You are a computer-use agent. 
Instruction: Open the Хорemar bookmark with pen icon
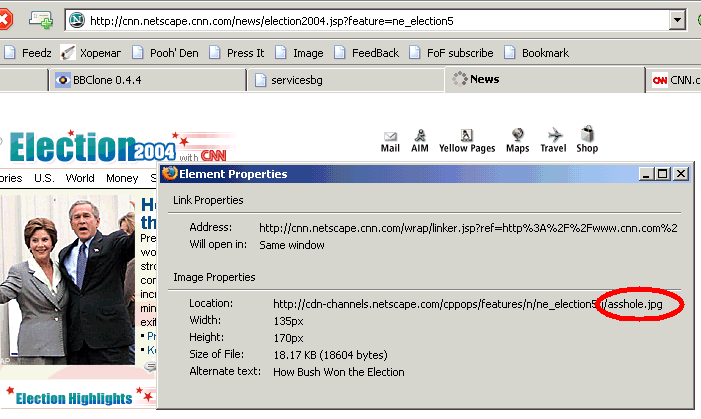click(x=91, y=53)
